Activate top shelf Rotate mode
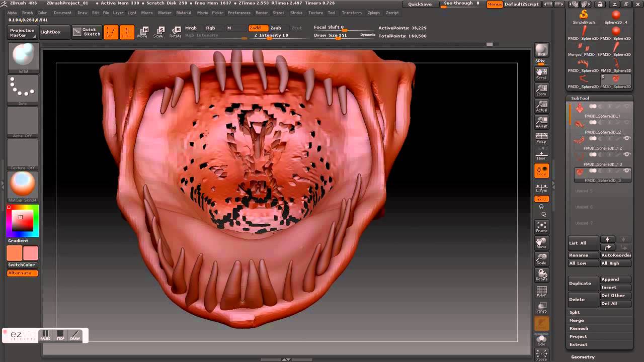Image resolution: width=644 pixels, height=362 pixels. pyautogui.click(x=175, y=32)
